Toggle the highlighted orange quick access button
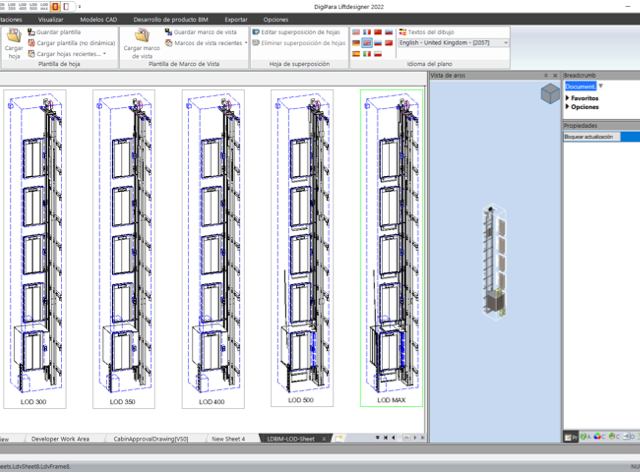640x473 pixels. (55, 7)
